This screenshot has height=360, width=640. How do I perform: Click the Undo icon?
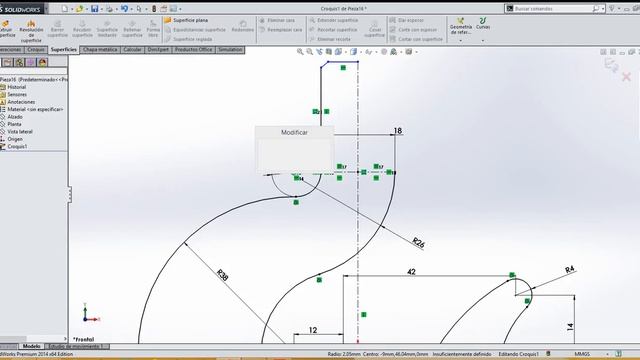point(124,8)
